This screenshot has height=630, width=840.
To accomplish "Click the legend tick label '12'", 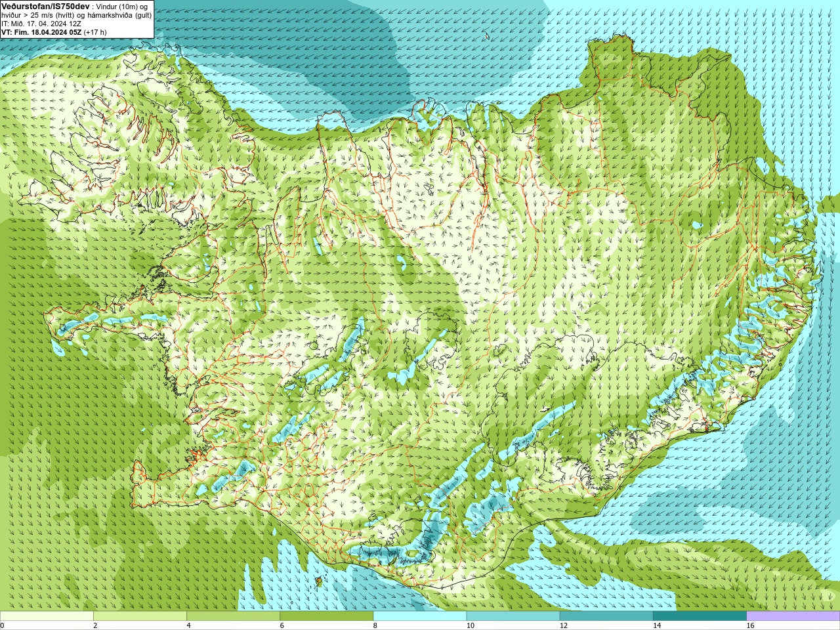I will (x=563, y=625).
